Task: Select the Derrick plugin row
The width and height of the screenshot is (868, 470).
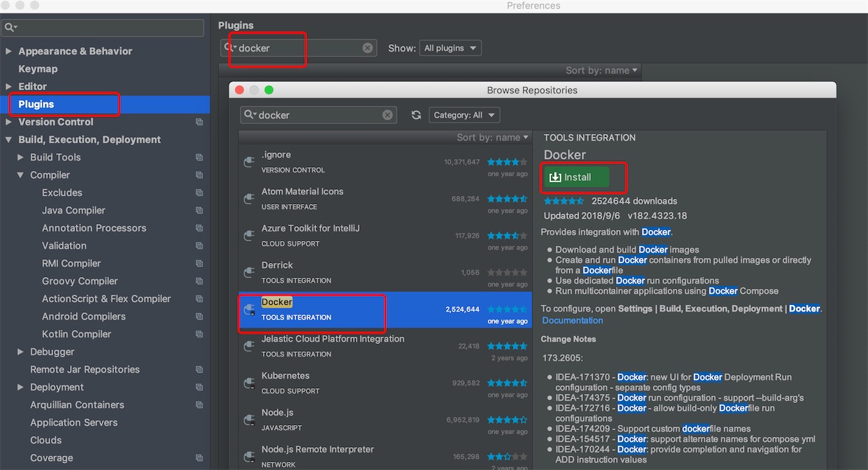Action: point(385,273)
